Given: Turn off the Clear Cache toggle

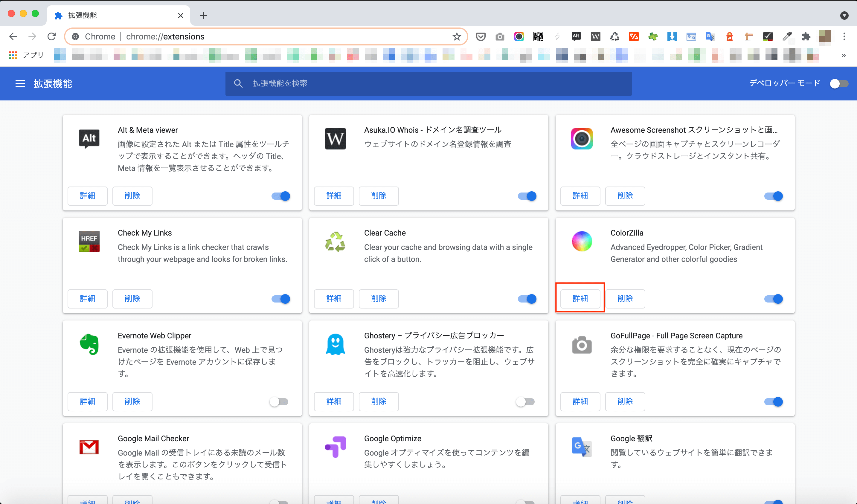Looking at the screenshot, I should tap(527, 299).
